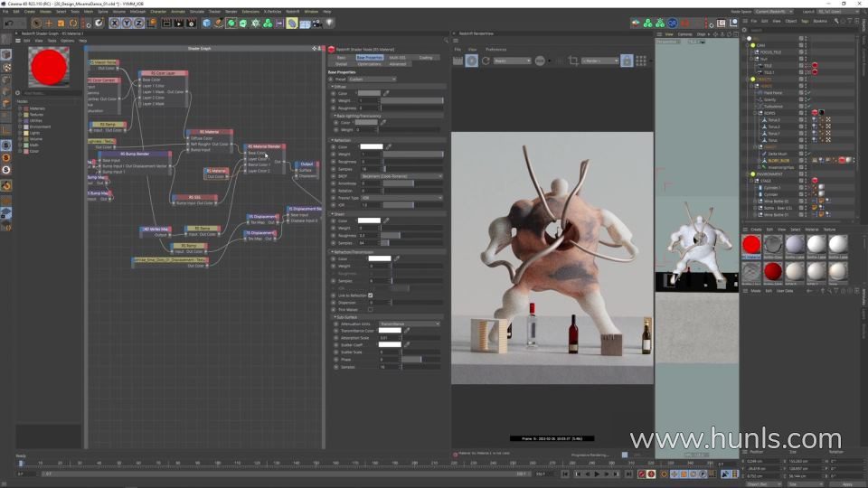Click RenderView grid snapshots icon
This screenshot has height=488, width=868.
coord(640,61)
